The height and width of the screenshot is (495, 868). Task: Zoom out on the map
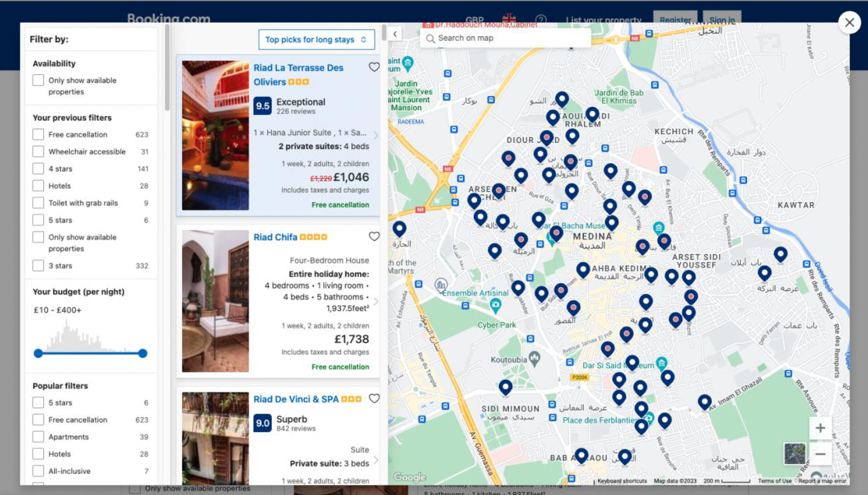tap(821, 454)
